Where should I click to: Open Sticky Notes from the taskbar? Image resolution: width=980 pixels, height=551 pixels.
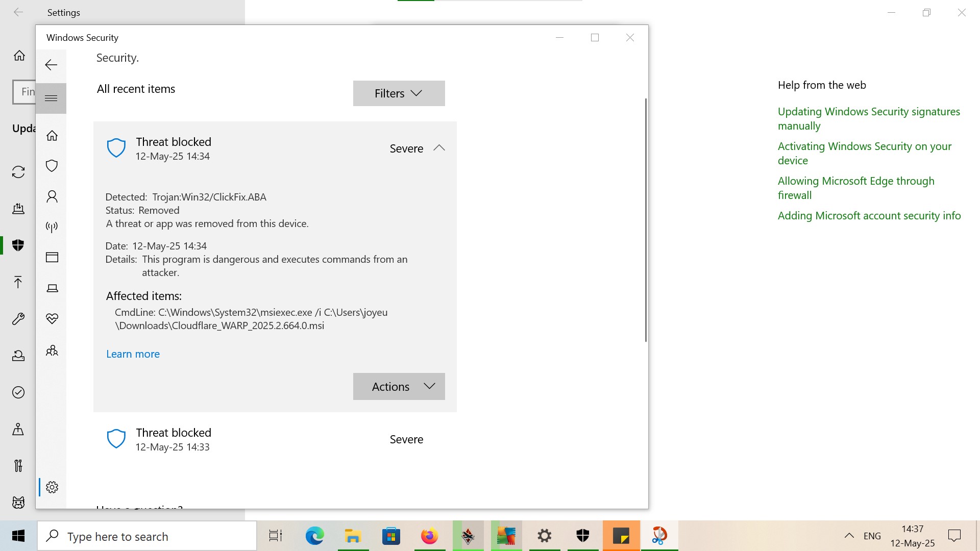tap(621, 536)
